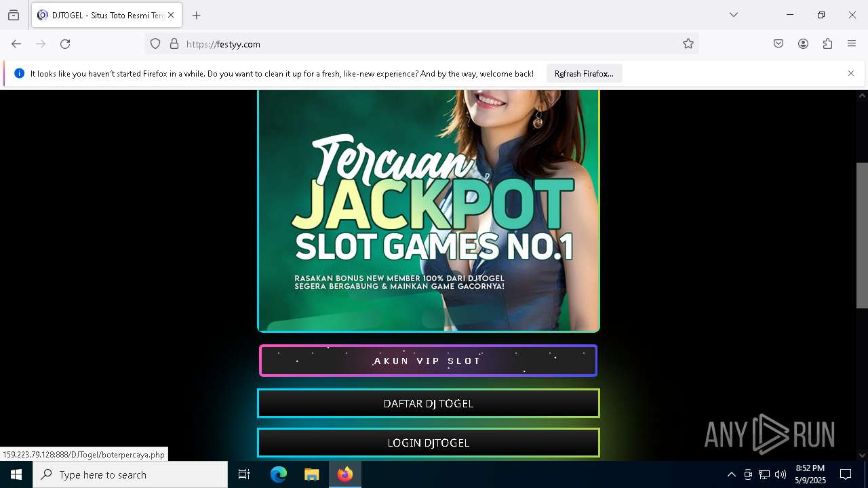Image resolution: width=868 pixels, height=488 pixels.
Task: Restore down the Firefox window
Action: [821, 15]
